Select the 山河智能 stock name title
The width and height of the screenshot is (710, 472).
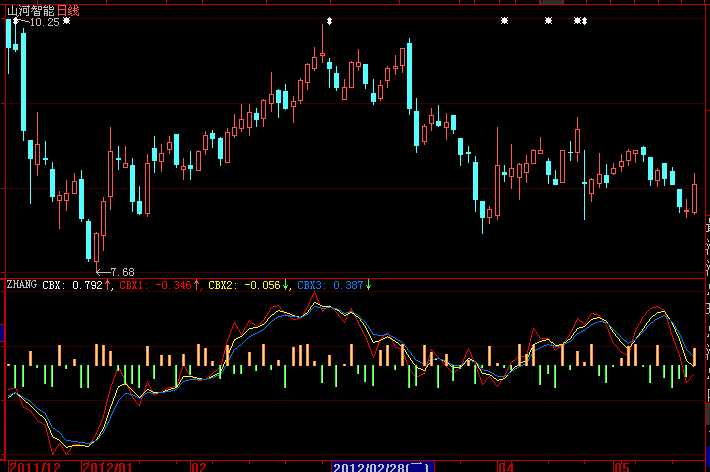pos(30,9)
